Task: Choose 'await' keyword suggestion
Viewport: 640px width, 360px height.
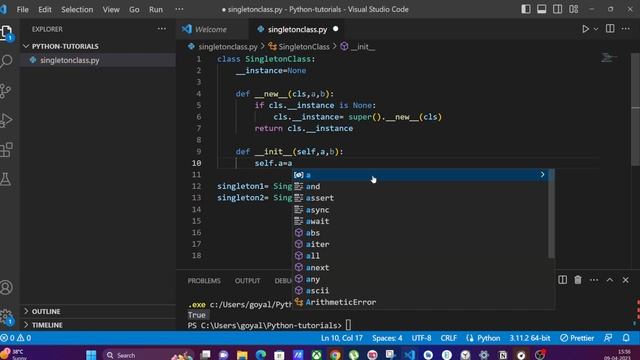Action: [420, 221]
